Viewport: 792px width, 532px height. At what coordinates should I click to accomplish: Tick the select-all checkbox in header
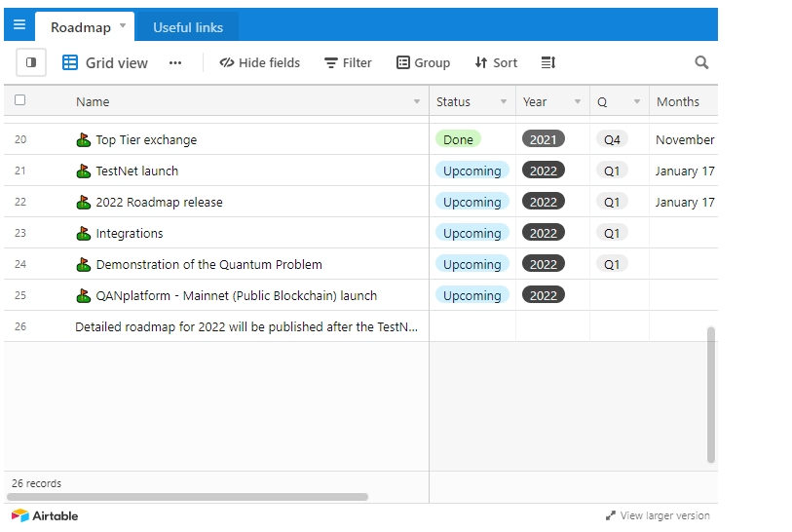coord(20,100)
